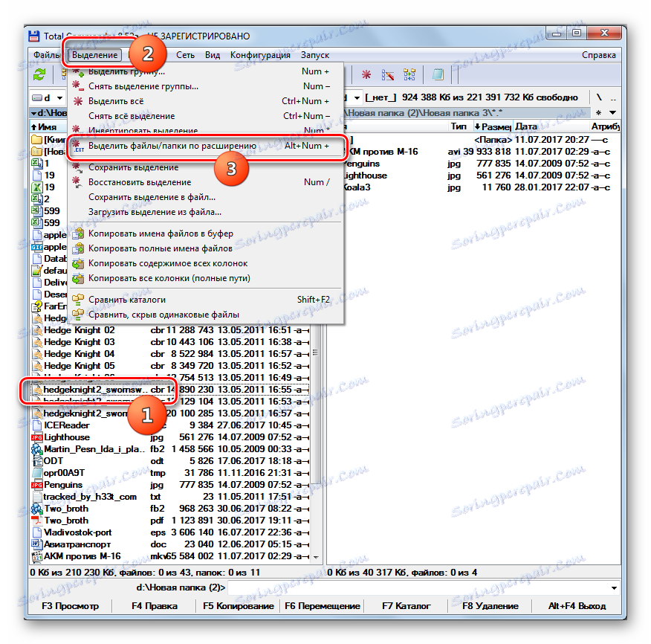Open the Notepad toolbar icon

[x=438, y=75]
